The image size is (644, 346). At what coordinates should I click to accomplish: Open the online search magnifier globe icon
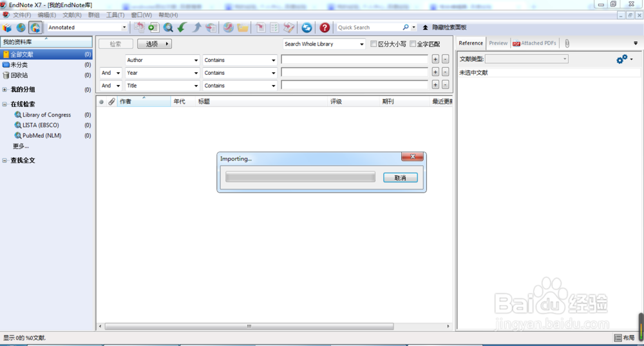click(168, 28)
